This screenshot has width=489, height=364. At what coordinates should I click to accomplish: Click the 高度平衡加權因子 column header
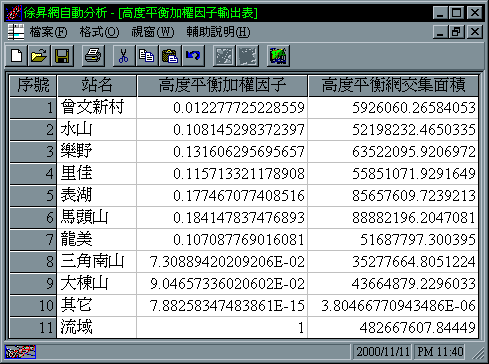coord(222,86)
